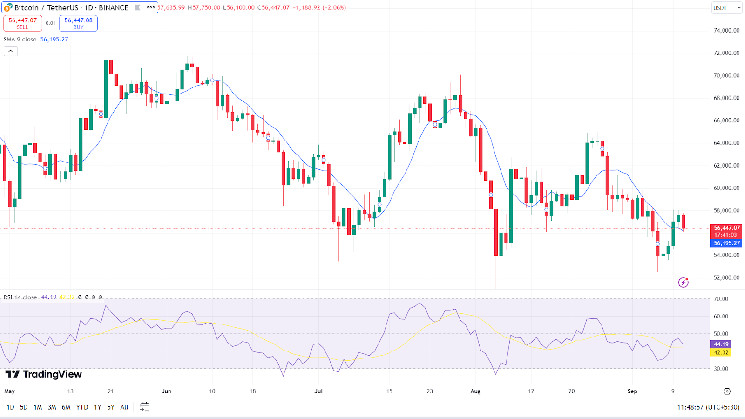Click the Bitcoin coin logo icon
The image size is (745, 419).
(8, 8)
